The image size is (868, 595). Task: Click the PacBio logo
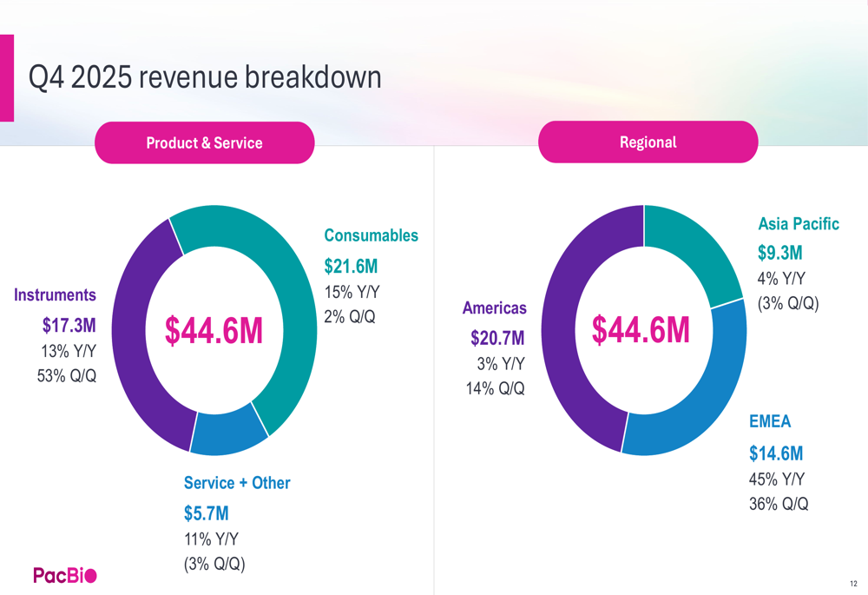click(65, 575)
